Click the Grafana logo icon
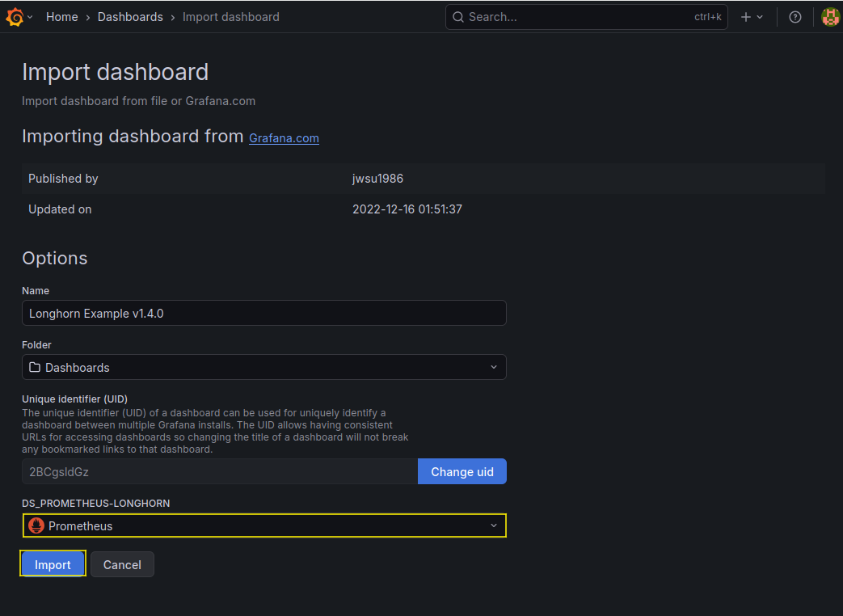The image size is (843, 616). point(15,17)
